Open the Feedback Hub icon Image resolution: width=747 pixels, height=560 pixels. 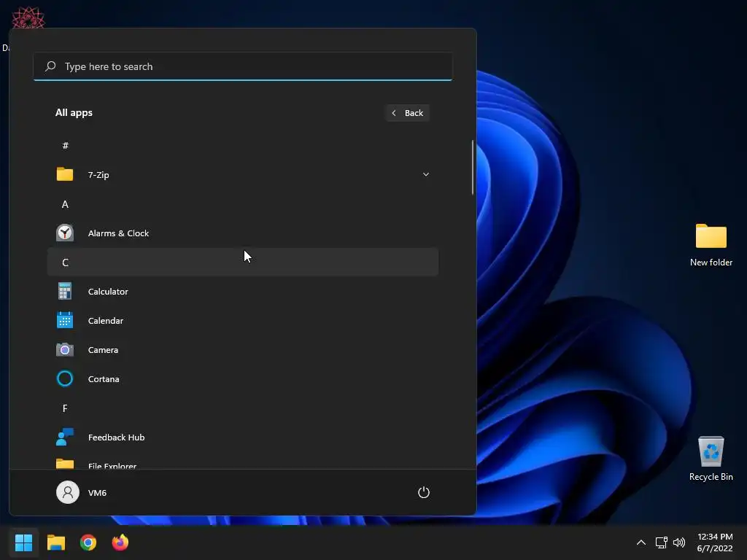click(x=65, y=437)
